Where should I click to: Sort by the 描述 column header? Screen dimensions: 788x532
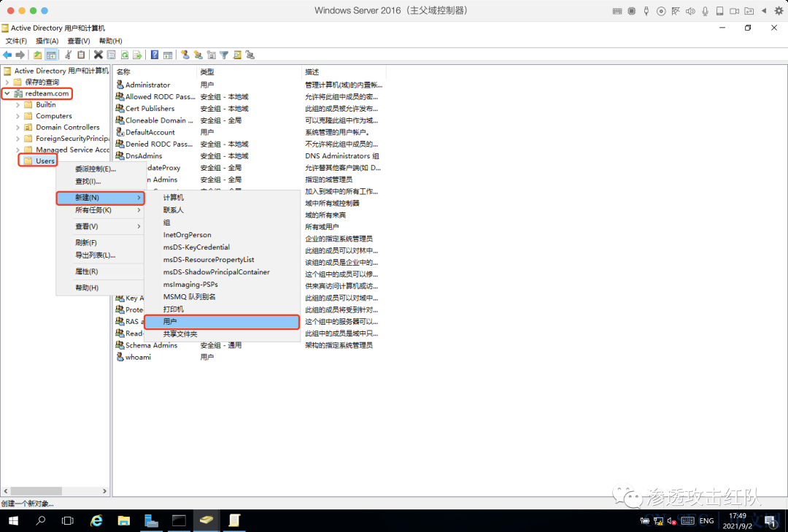(344, 72)
